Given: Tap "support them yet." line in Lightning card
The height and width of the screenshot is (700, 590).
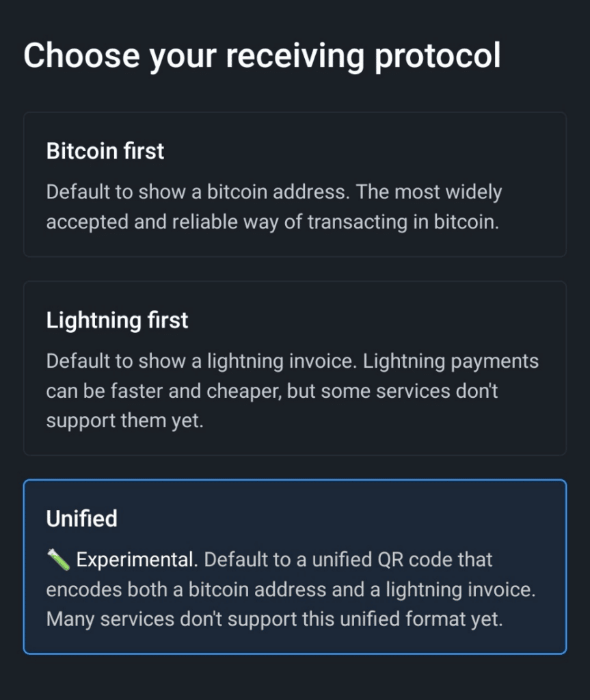Looking at the screenshot, I should (x=124, y=420).
